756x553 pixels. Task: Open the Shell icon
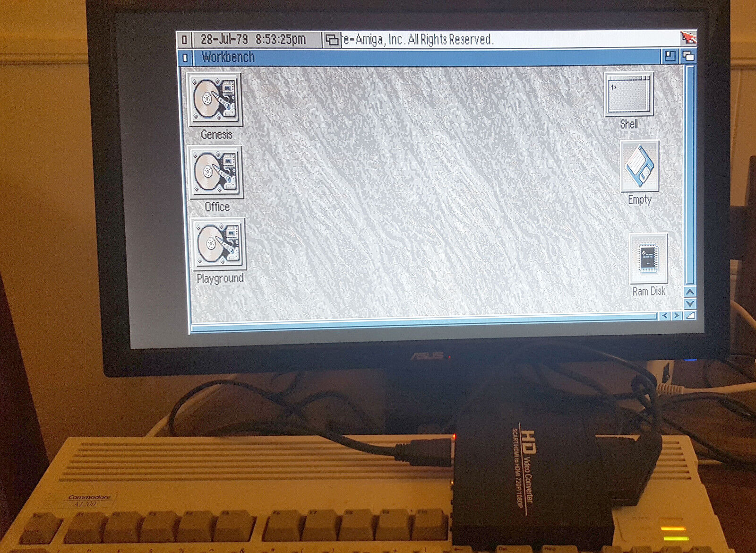tap(629, 94)
